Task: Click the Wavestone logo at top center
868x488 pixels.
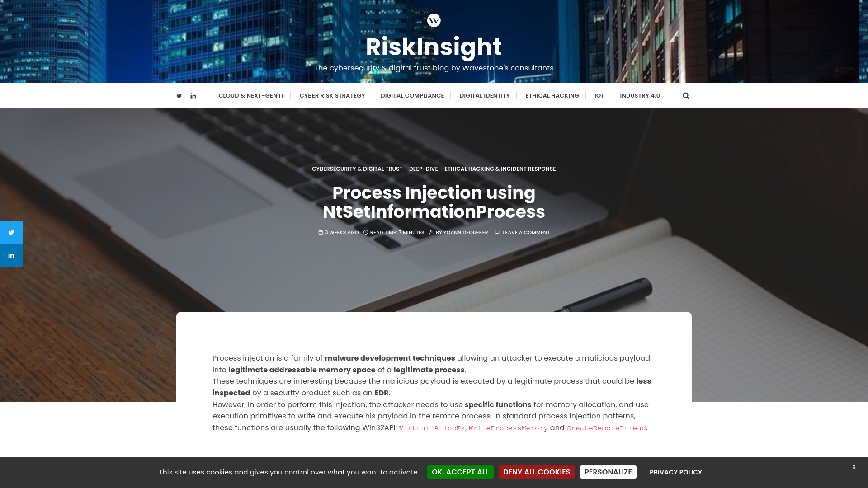Action: [x=434, y=20]
